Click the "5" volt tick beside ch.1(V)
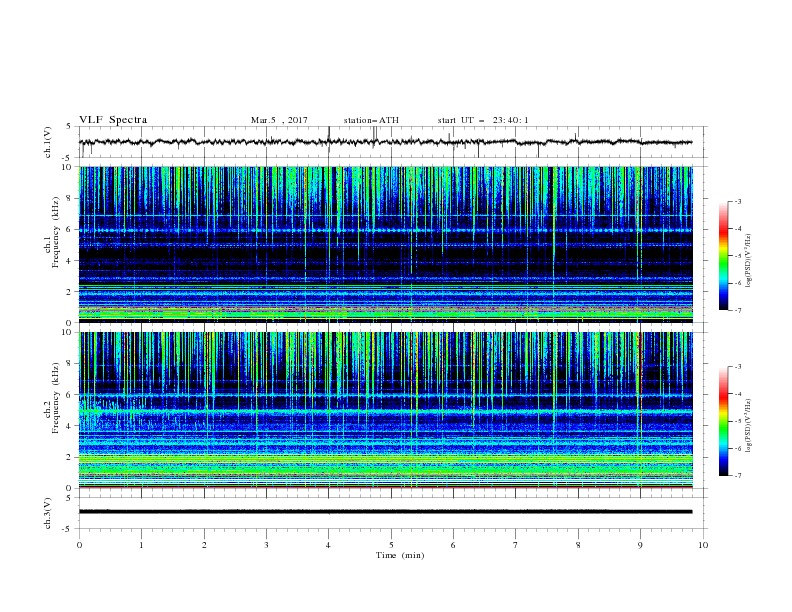 70,126
